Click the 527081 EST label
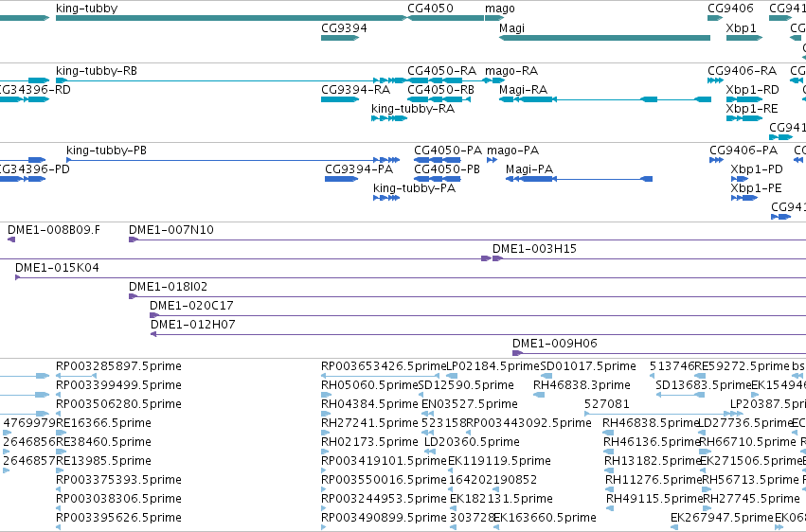This screenshot has width=806, height=532. pyautogui.click(x=607, y=404)
